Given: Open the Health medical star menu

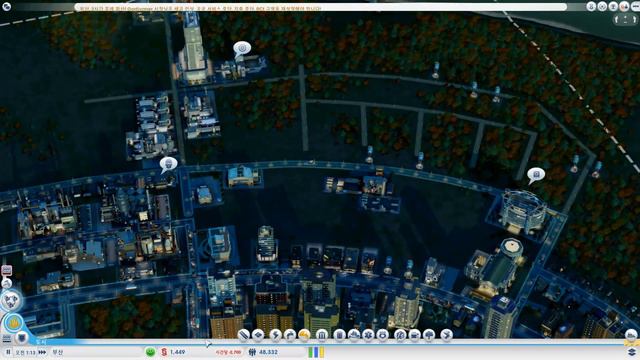Looking at the screenshot, I should tap(368, 335).
